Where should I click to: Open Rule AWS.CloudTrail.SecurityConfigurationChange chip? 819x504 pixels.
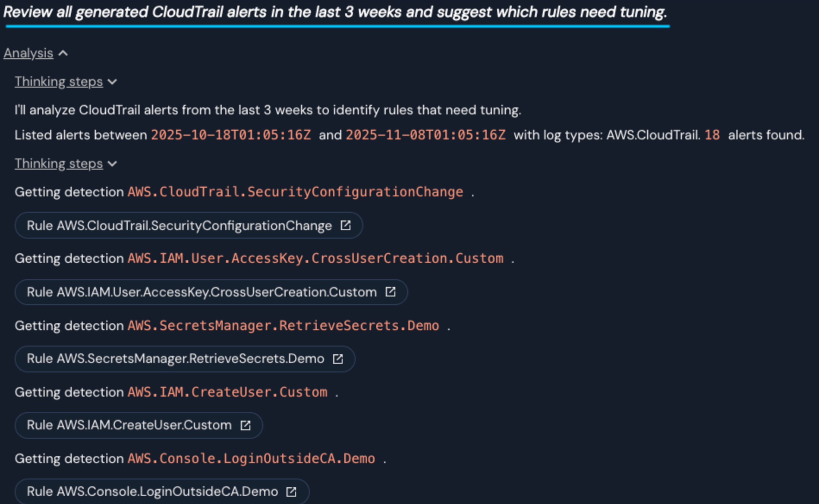[x=179, y=225]
